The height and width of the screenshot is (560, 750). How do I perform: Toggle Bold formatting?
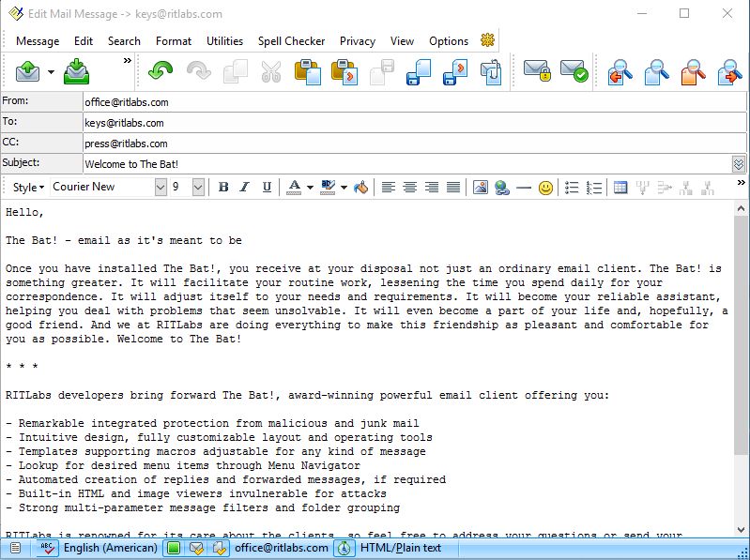(222, 187)
